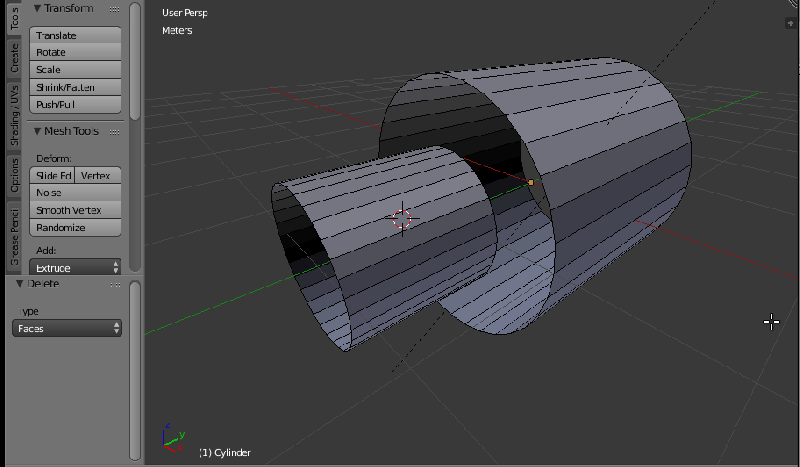
Task: Click the Noise deform button
Action: [75, 192]
